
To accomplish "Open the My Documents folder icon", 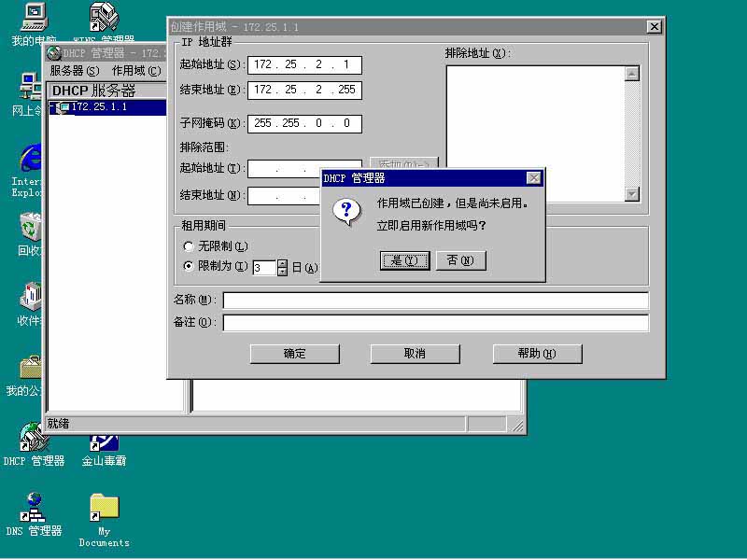I will pos(103,511).
